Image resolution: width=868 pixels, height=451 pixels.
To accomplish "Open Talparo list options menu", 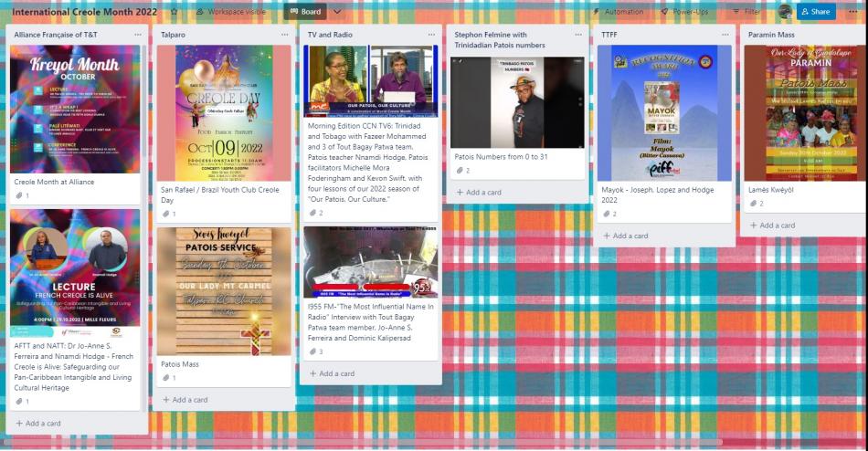I will coord(284,35).
